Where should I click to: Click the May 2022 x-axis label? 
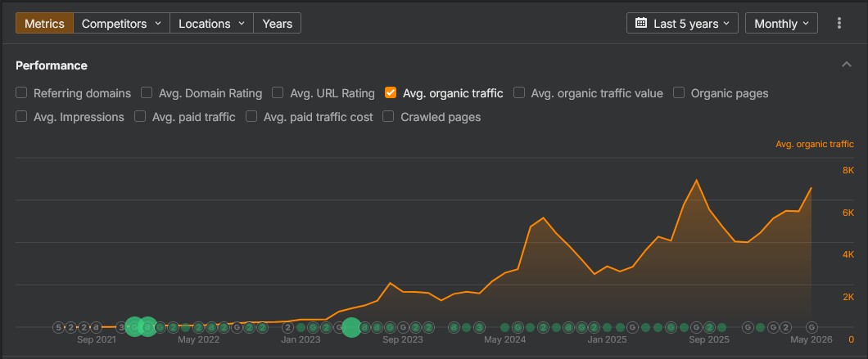coord(198,339)
